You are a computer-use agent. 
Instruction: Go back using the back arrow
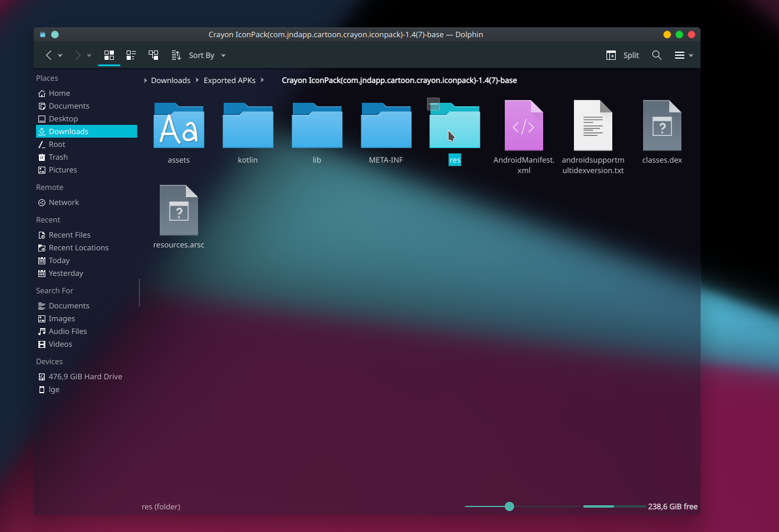49,55
